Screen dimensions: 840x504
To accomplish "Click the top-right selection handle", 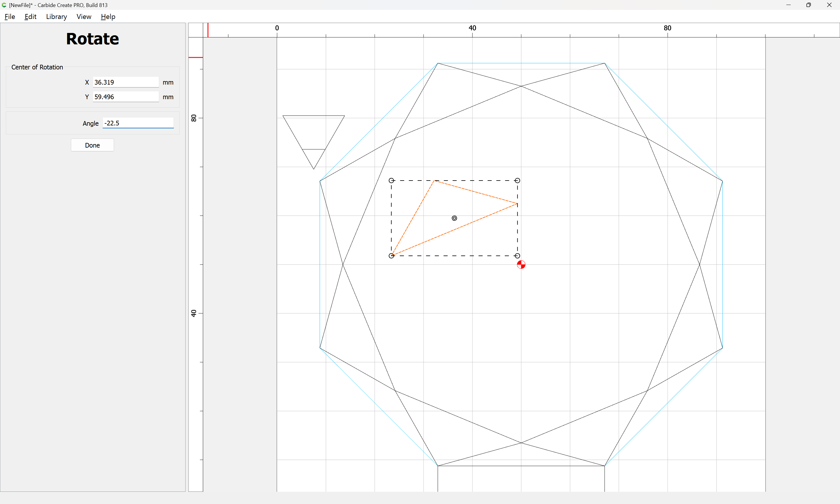I will coord(517,181).
